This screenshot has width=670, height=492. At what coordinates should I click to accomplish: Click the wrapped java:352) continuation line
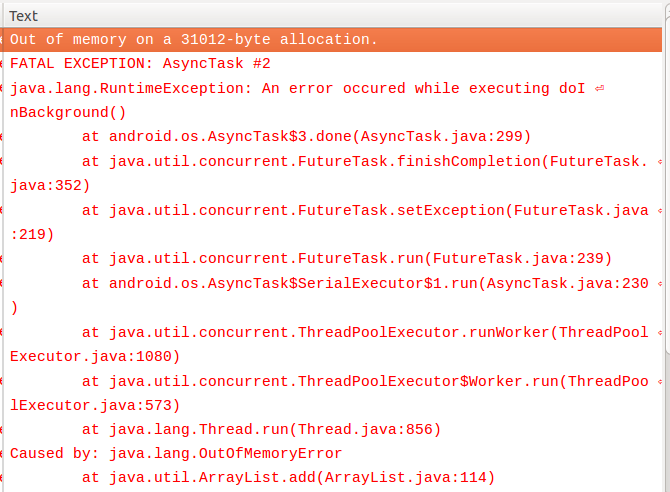[x=50, y=185]
